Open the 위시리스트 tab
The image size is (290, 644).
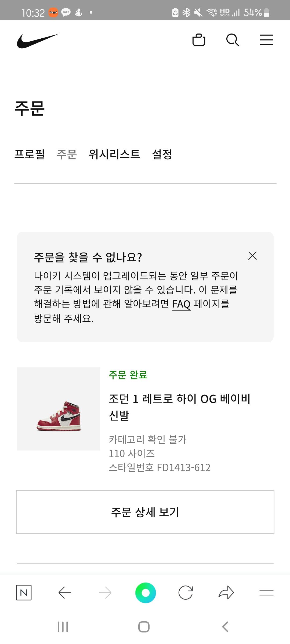pyautogui.click(x=114, y=154)
